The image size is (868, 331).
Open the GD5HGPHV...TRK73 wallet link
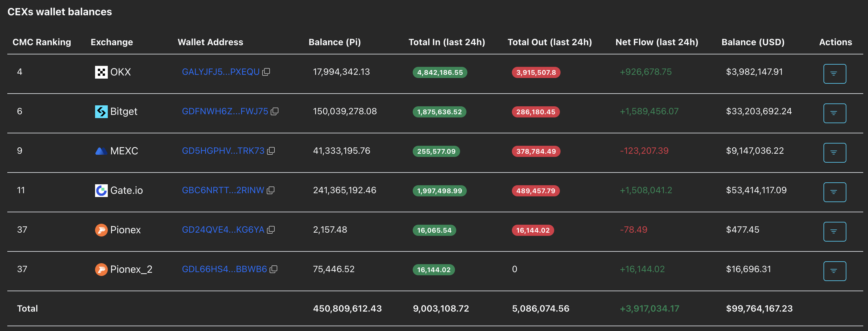pyautogui.click(x=223, y=151)
